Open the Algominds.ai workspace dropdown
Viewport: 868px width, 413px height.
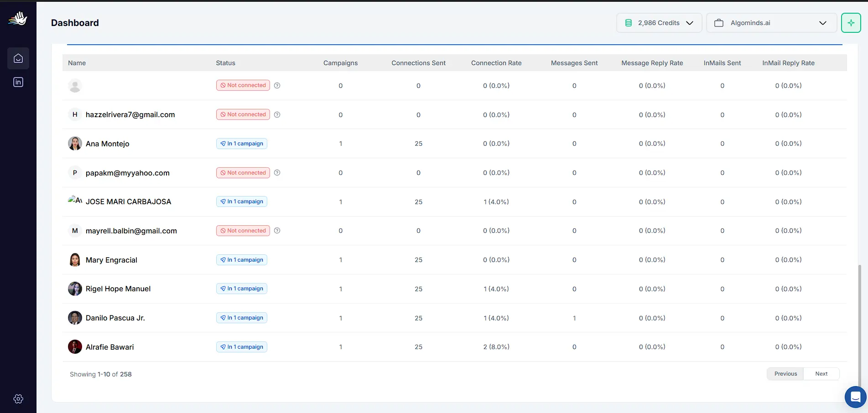[x=771, y=23]
